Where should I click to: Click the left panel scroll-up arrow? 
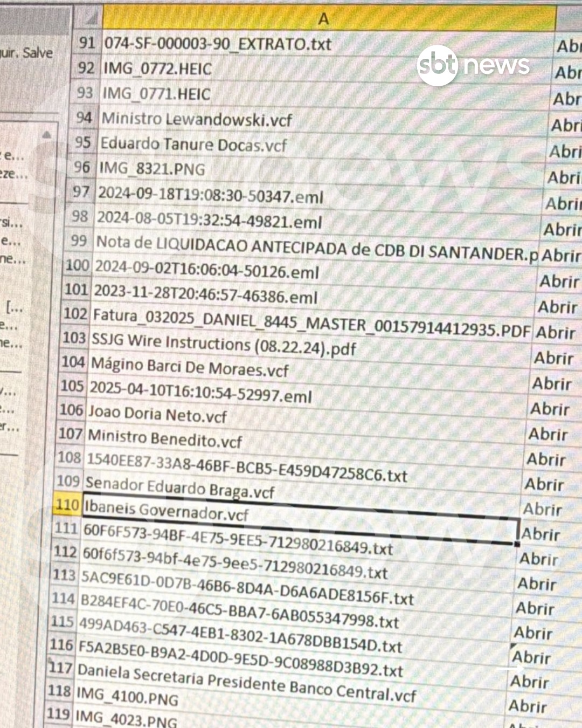coord(47,134)
